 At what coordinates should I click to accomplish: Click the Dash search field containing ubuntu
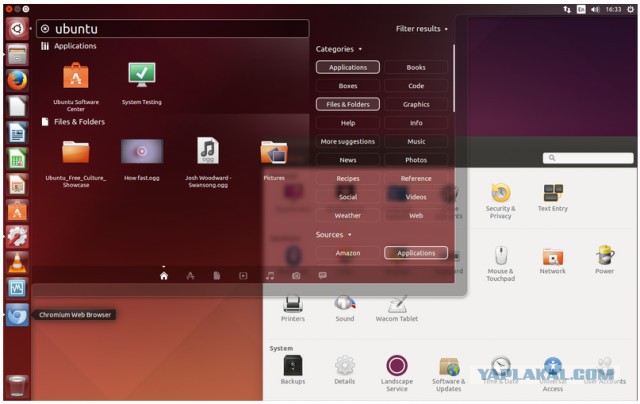(173, 29)
